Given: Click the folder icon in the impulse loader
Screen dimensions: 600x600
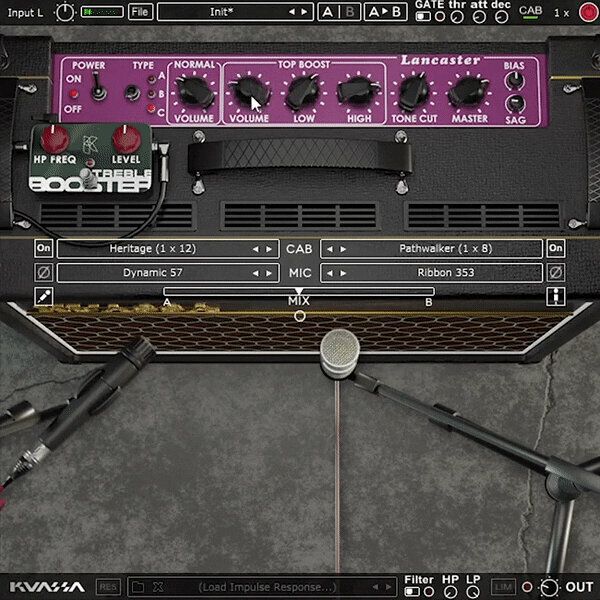Looking at the screenshot, I should click(x=138, y=587).
